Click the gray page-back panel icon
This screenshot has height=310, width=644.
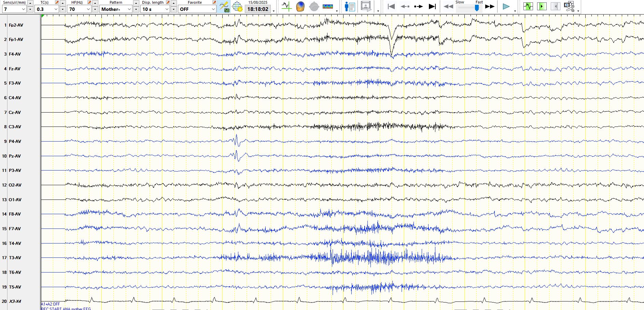[x=556, y=6]
